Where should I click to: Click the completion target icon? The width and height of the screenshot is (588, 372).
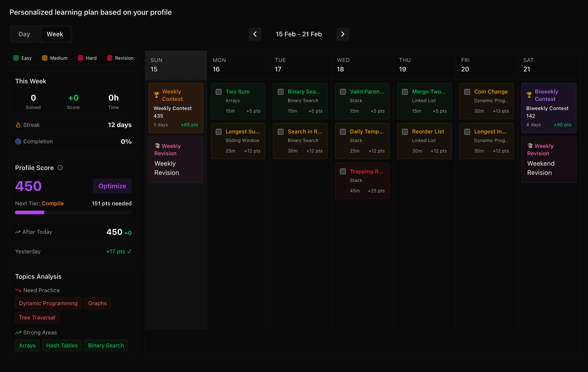pyautogui.click(x=18, y=142)
